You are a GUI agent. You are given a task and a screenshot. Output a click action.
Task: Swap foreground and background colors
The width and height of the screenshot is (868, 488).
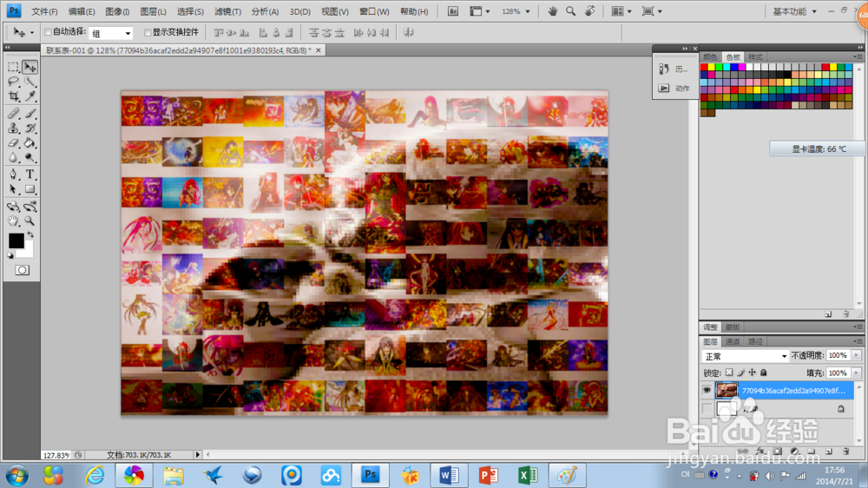click(x=30, y=234)
